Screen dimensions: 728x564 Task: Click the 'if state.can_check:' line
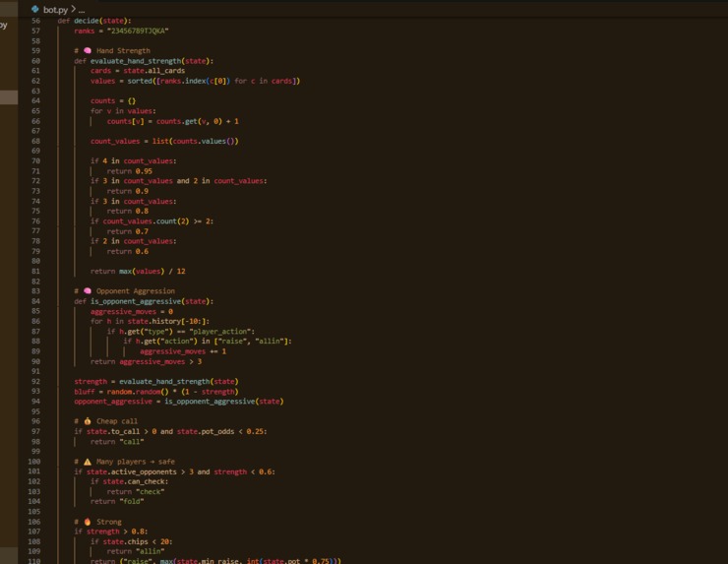click(x=130, y=481)
